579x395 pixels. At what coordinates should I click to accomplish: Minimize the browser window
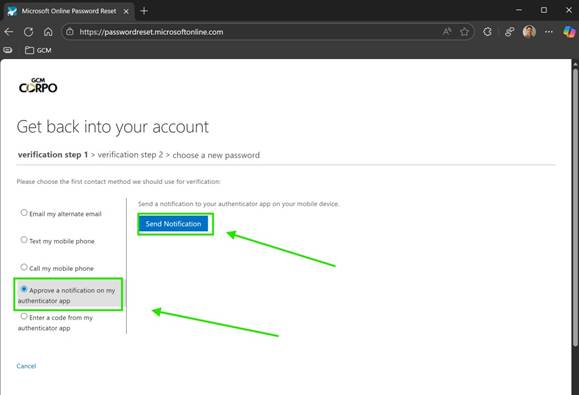(519, 10)
